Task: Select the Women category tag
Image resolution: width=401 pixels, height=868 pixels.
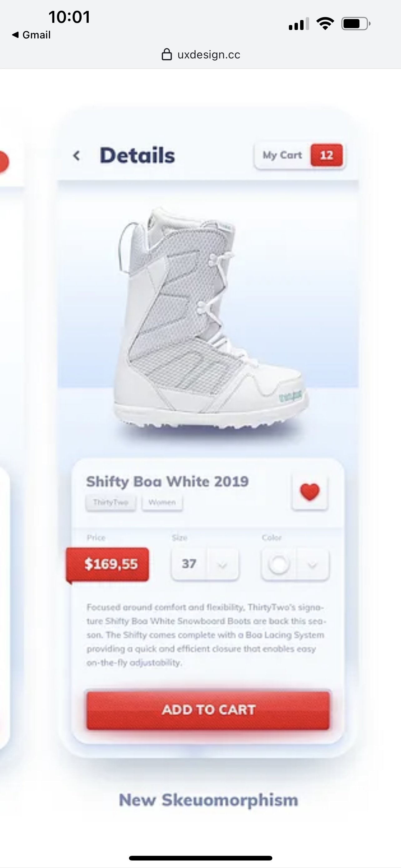Action: coord(162,502)
